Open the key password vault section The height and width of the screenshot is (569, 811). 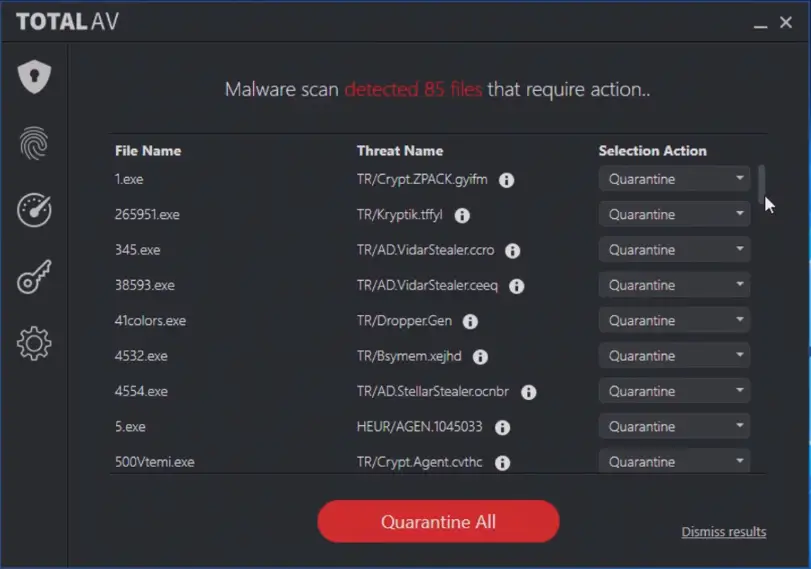(34, 277)
